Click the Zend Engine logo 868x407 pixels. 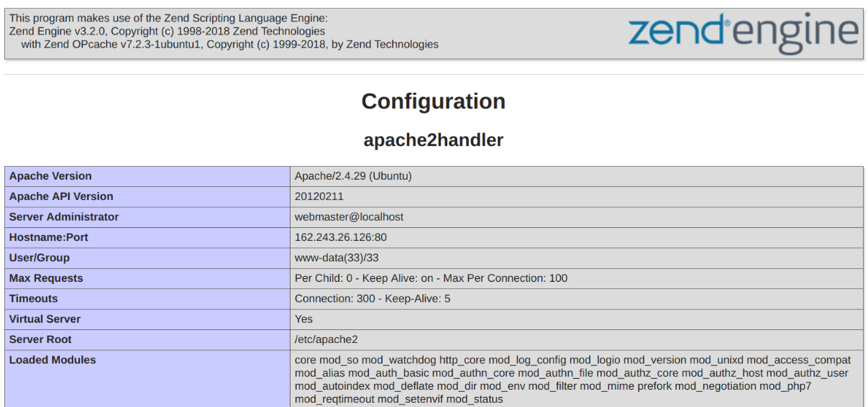click(x=744, y=32)
